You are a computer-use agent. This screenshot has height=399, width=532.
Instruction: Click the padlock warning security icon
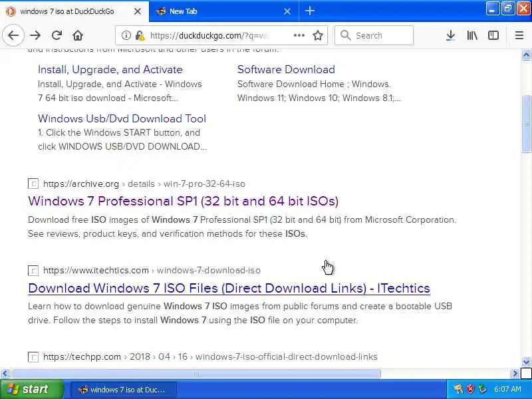click(x=140, y=35)
